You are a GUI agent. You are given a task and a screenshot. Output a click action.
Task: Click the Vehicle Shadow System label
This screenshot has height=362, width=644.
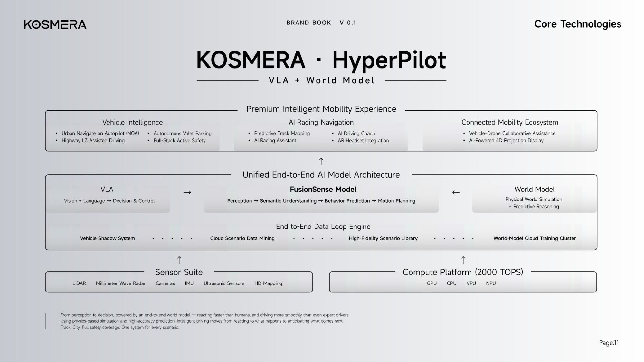click(x=108, y=238)
